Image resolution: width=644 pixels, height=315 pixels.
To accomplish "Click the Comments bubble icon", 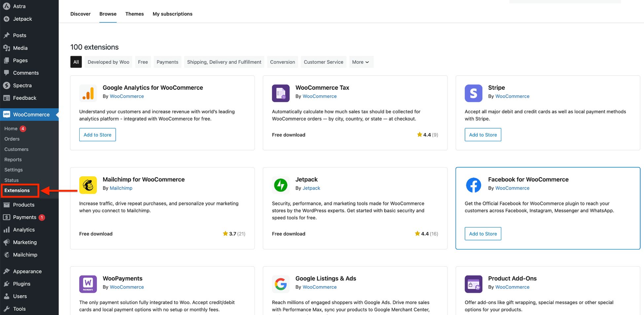I will tap(7, 73).
